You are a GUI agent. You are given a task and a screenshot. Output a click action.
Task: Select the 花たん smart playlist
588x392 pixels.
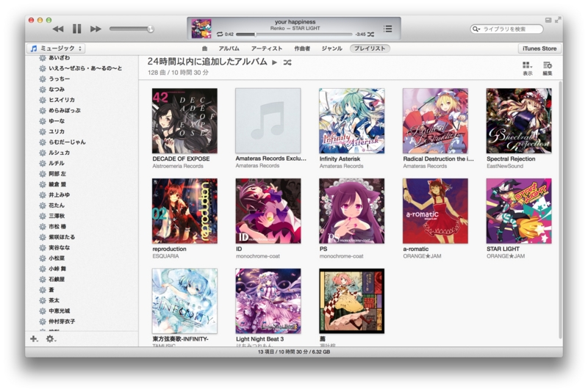tap(82, 205)
